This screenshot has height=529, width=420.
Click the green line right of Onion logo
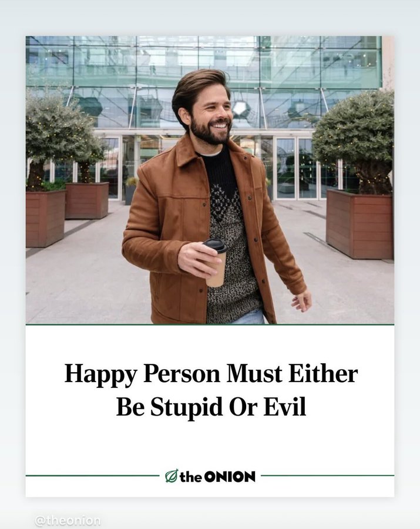[327, 476]
